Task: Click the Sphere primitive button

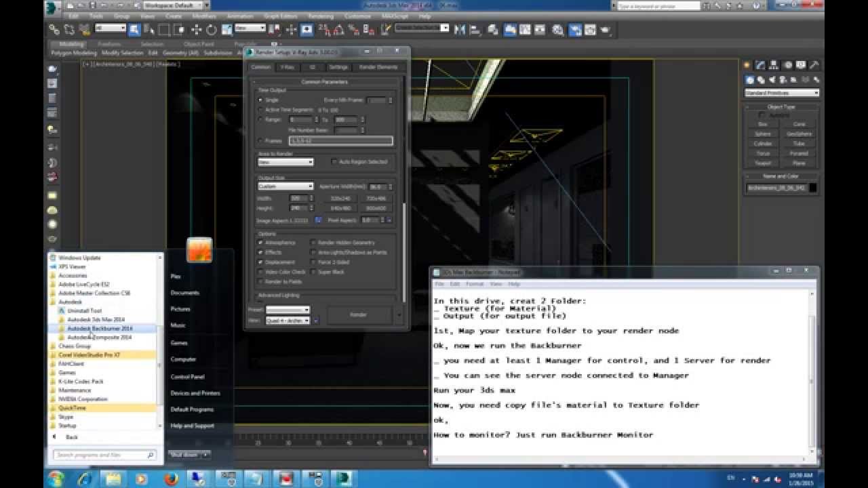Action: [x=763, y=134]
